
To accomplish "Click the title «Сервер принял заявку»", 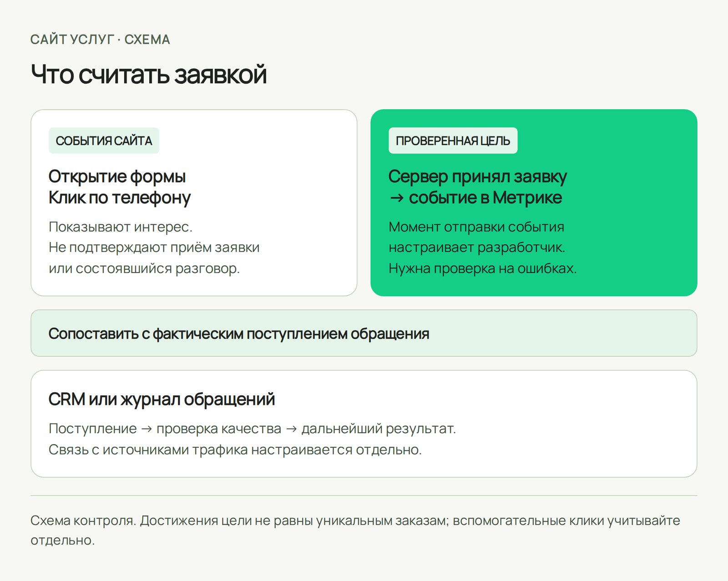I will tap(478, 177).
